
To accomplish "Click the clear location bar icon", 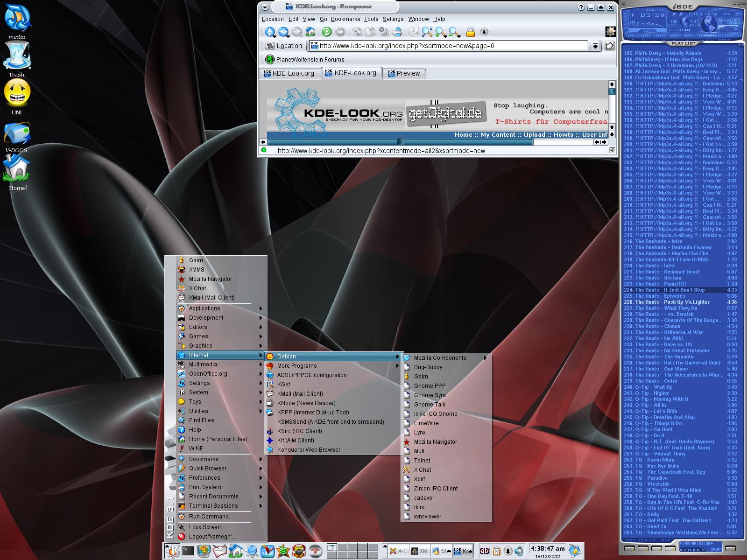I will (x=269, y=46).
